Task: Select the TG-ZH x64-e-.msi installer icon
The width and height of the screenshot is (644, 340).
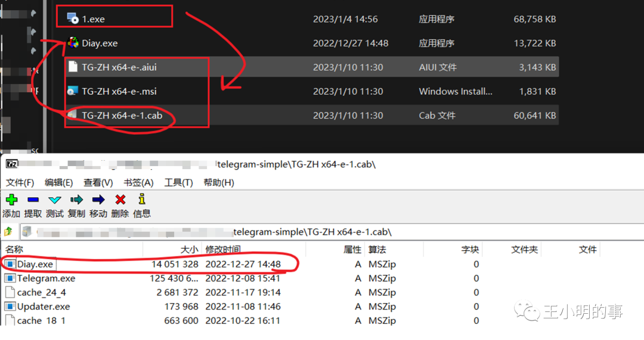Action: pos(73,91)
